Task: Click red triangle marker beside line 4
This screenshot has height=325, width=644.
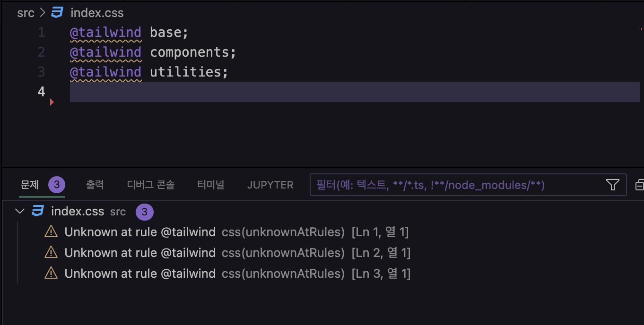Action: (52, 102)
